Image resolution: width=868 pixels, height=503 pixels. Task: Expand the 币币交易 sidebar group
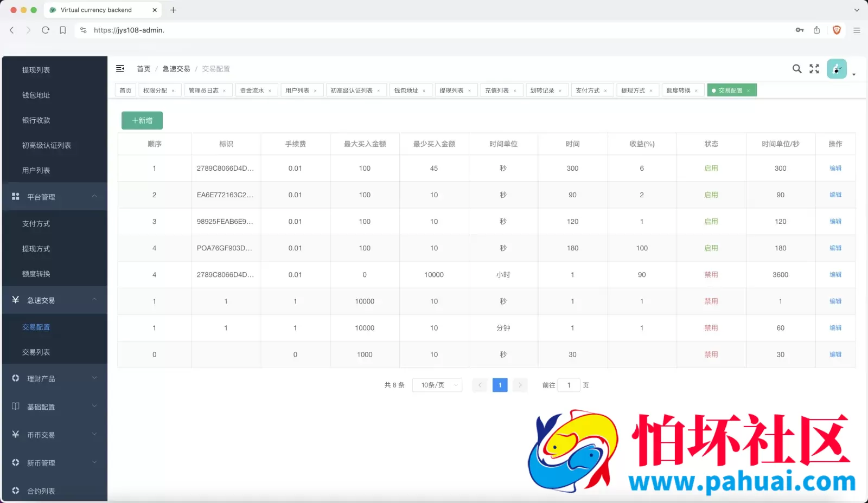click(55, 435)
